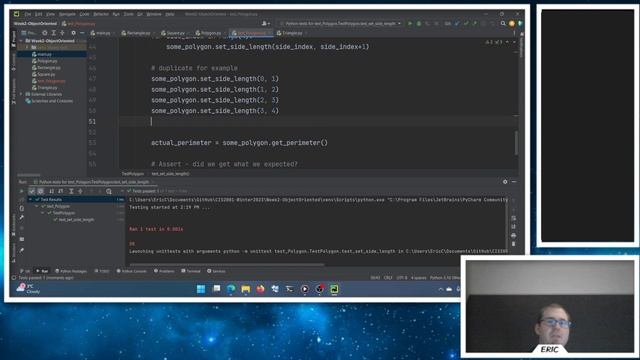
Task: Expand External Libraries node
Action: 22,94
